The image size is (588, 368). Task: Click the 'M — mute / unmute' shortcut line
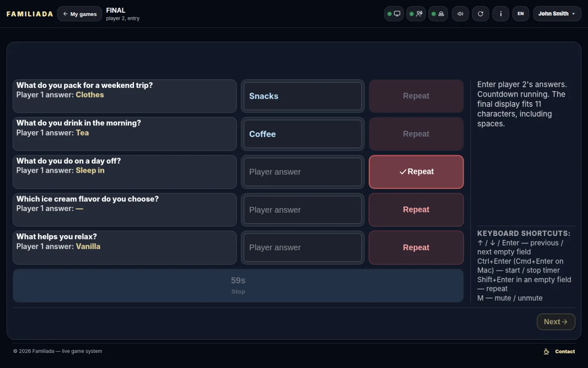(x=510, y=298)
